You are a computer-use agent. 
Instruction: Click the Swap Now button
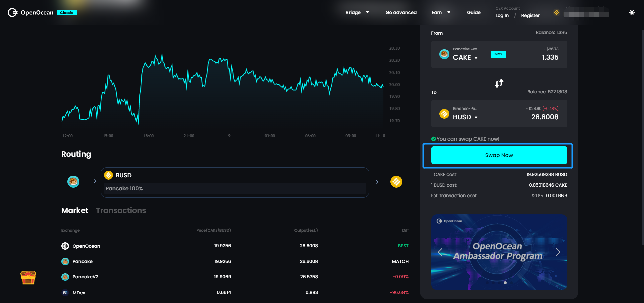tap(499, 155)
